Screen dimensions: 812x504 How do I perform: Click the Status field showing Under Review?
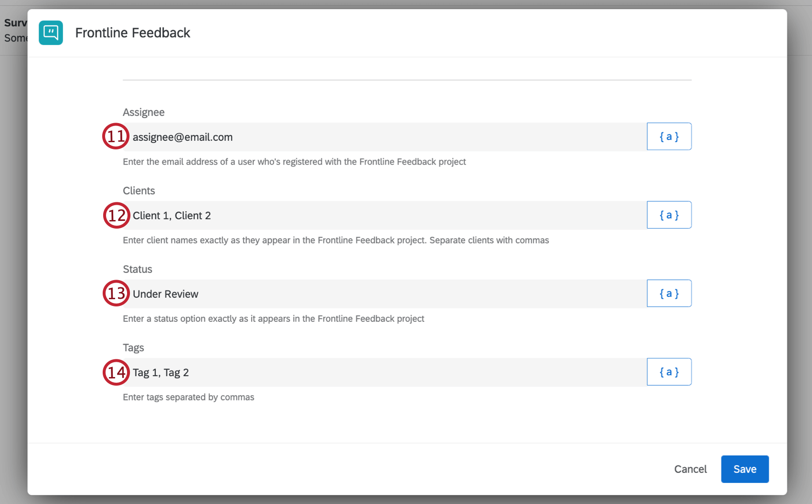pos(334,294)
